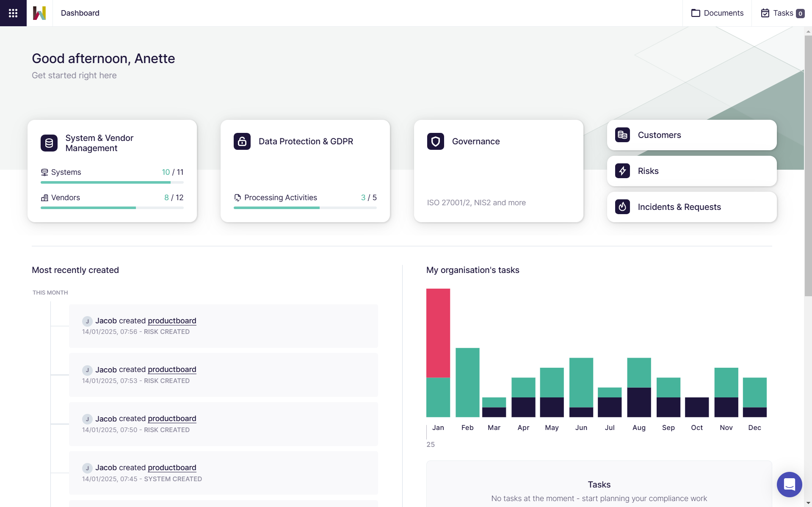Click the Incidents & Requests flame icon
The width and height of the screenshot is (812, 507).
pos(622,207)
